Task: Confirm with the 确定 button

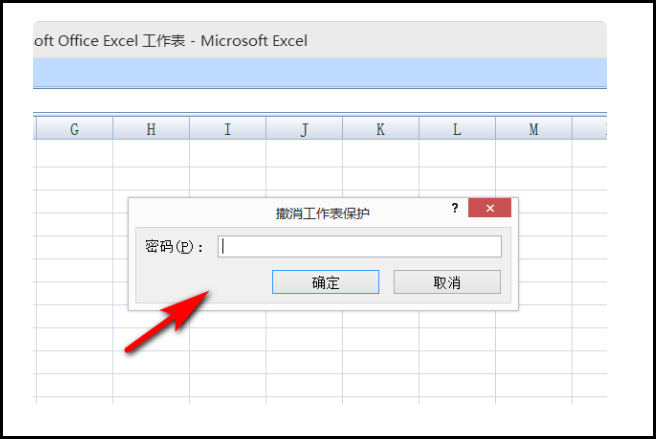Action: [x=325, y=282]
